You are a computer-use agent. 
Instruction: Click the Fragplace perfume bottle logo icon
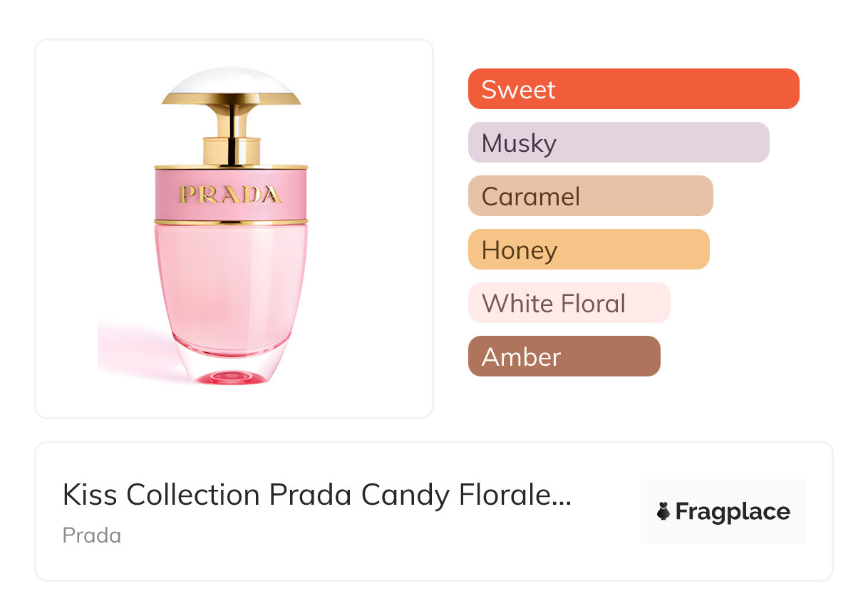(x=663, y=511)
